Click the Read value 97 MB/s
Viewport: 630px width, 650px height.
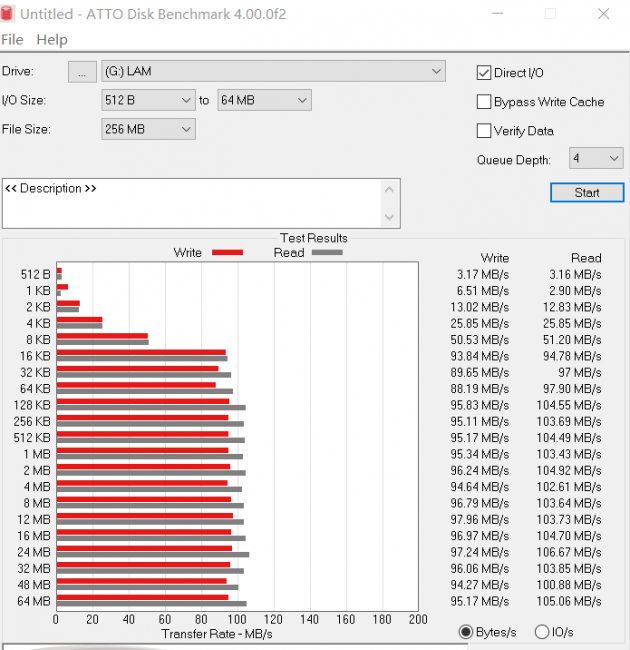point(580,372)
